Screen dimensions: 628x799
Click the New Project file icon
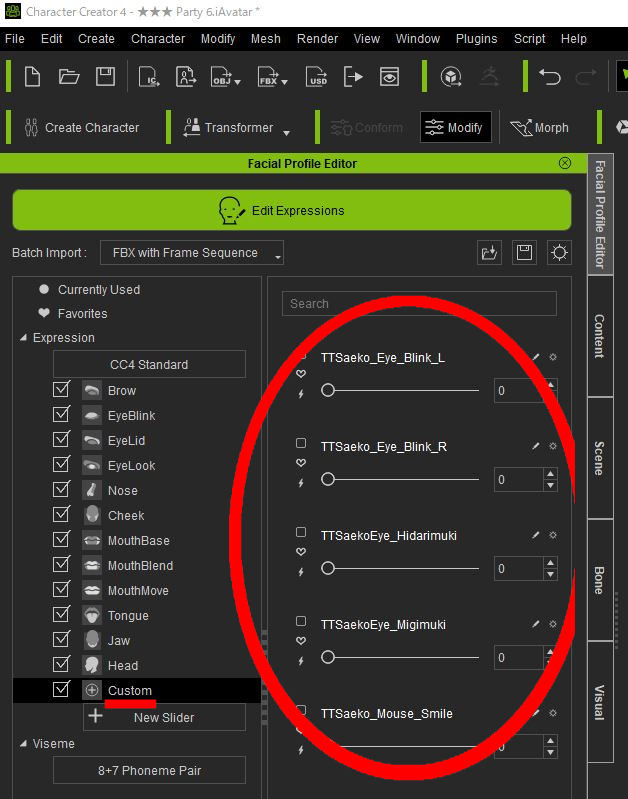[x=32, y=77]
